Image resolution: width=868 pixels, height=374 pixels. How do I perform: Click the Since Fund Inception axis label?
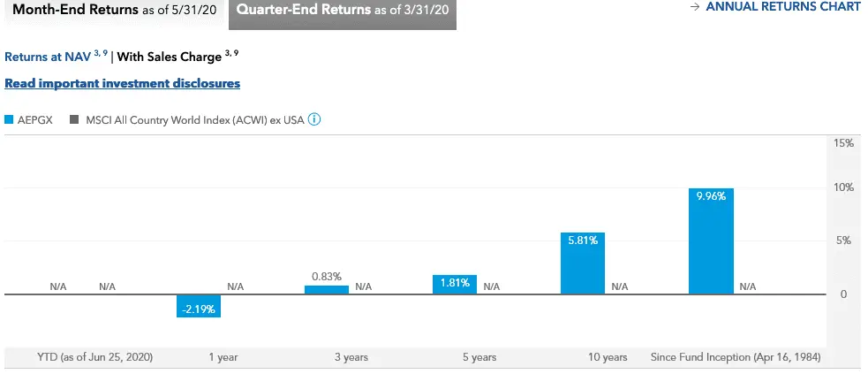(x=736, y=357)
